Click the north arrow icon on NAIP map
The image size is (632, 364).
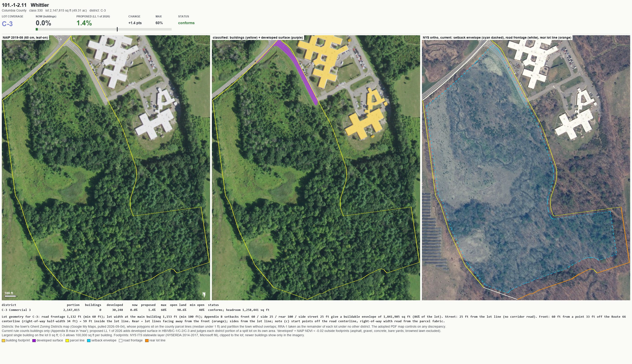coord(204,294)
